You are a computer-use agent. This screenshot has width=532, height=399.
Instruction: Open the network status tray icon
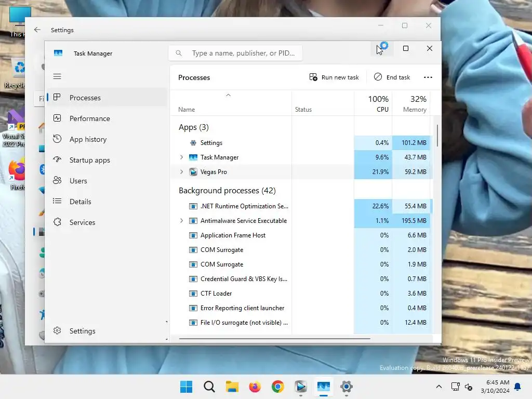[x=455, y=387]
